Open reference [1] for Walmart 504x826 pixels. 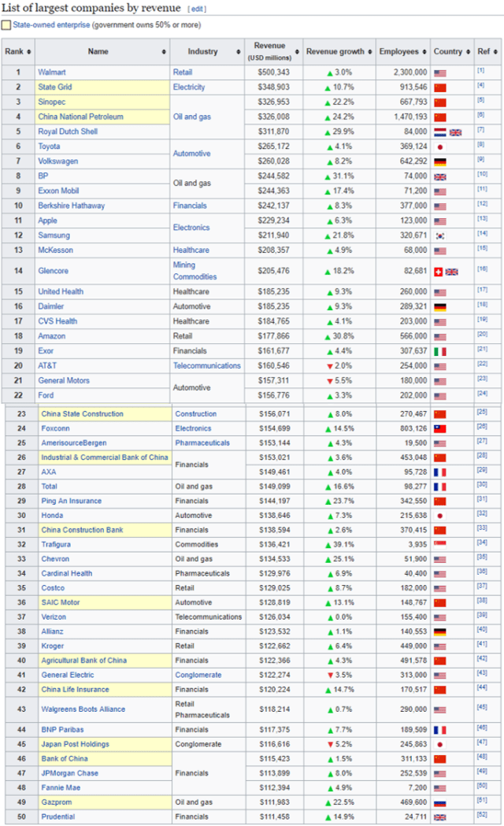coord(481,70)
